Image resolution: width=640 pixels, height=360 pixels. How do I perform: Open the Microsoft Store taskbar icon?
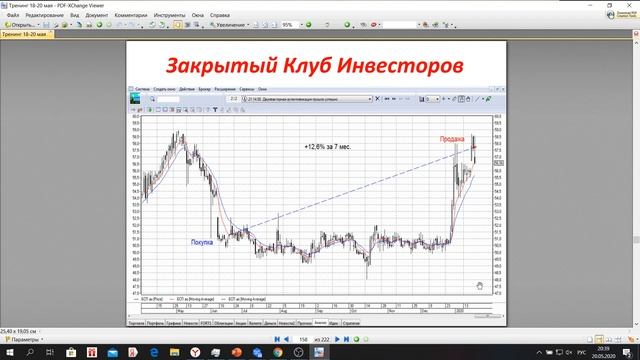point(71,352)
